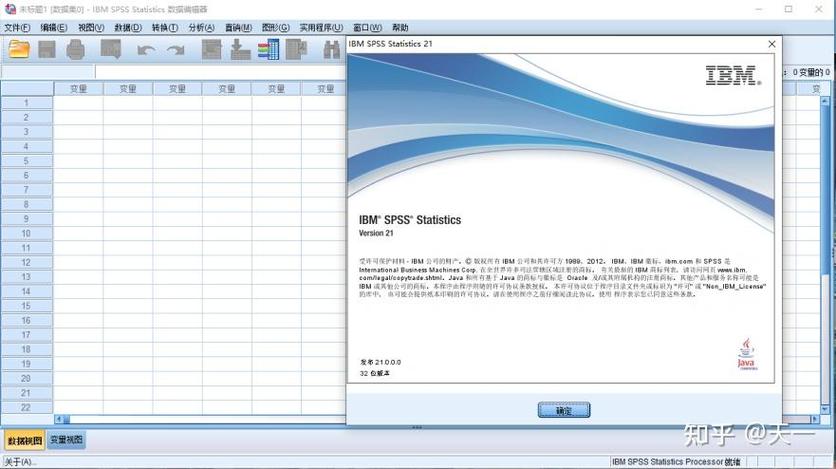Click the Open data document folder icon

click(x=19, y=49)
